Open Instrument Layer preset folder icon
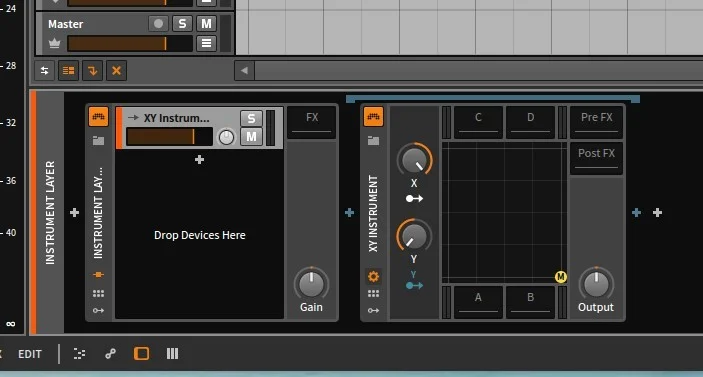Image resolution: width=703 pixels, height=377 pixels. pyautogui.click(x=99, y=141)
